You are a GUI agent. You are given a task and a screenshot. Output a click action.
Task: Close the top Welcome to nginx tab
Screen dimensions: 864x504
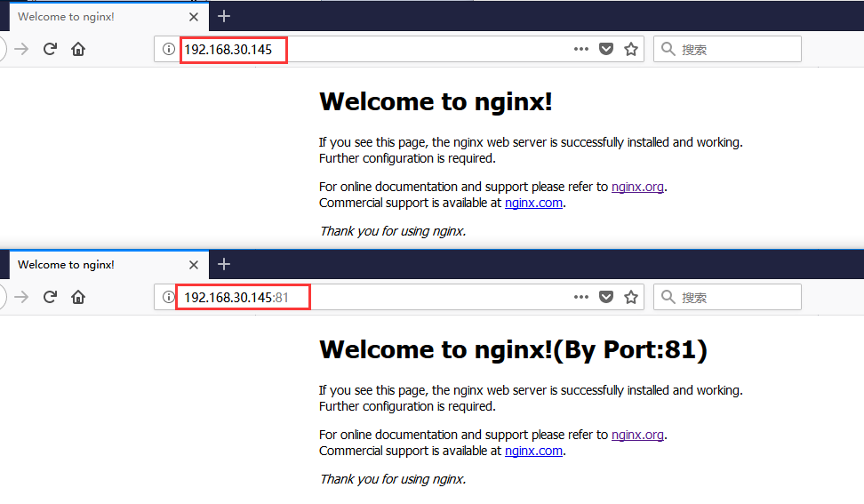(194, 17)
